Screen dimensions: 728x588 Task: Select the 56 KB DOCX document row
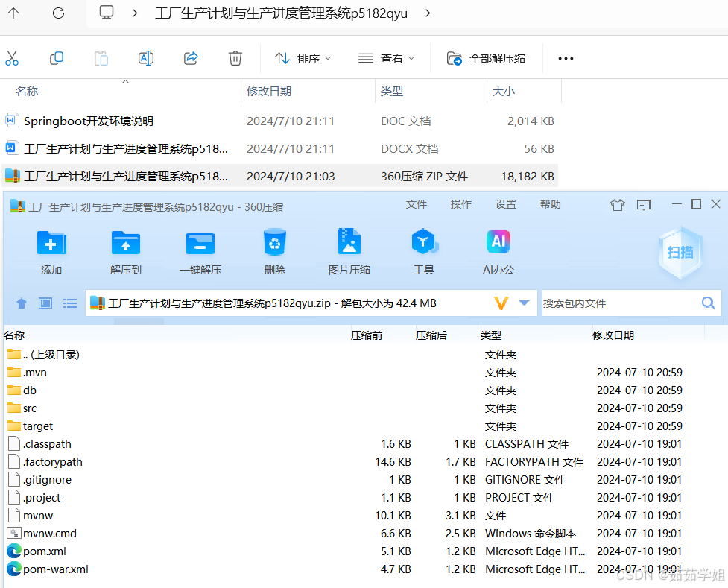279,148
